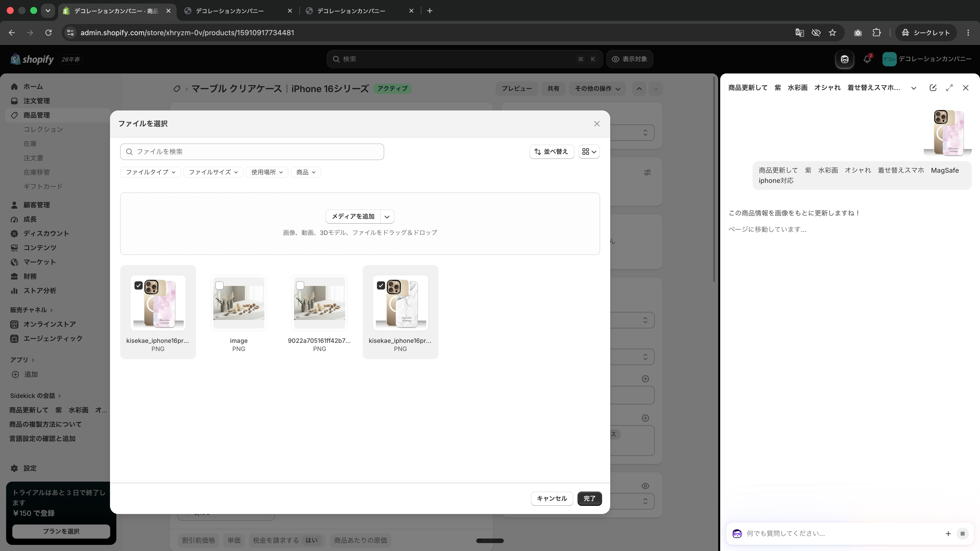Go back to the previous page

[x=12, y=33]
